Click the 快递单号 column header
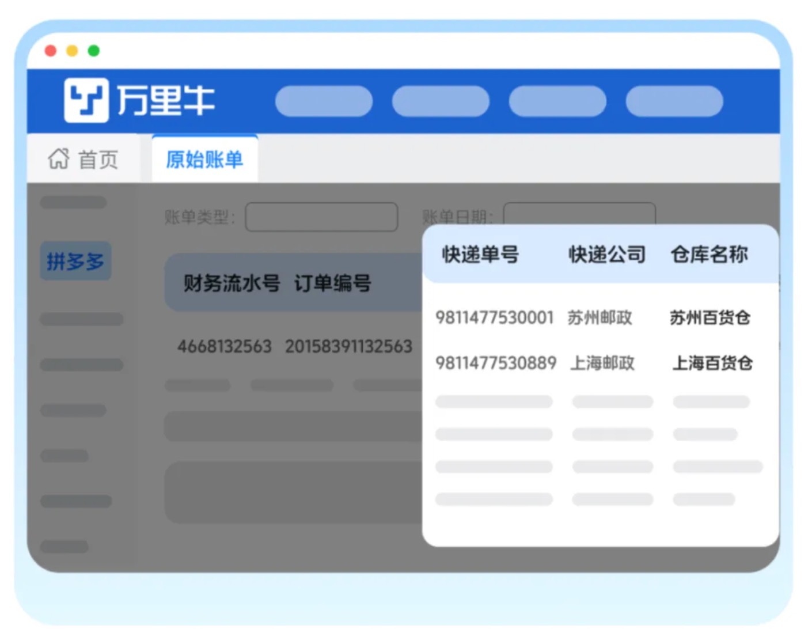Viewport: 812px width, 644px height. point(480,254)
